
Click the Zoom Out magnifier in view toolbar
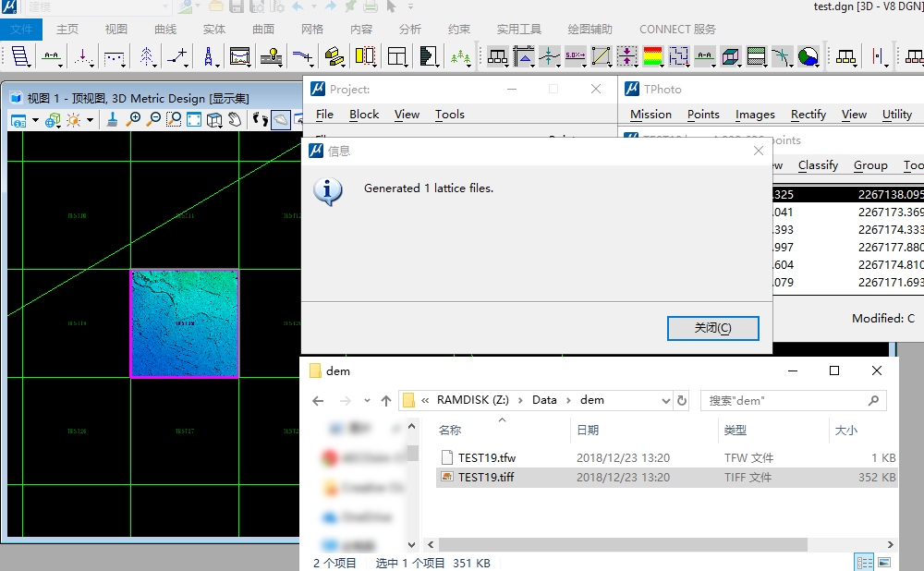(x=153, y=120)
